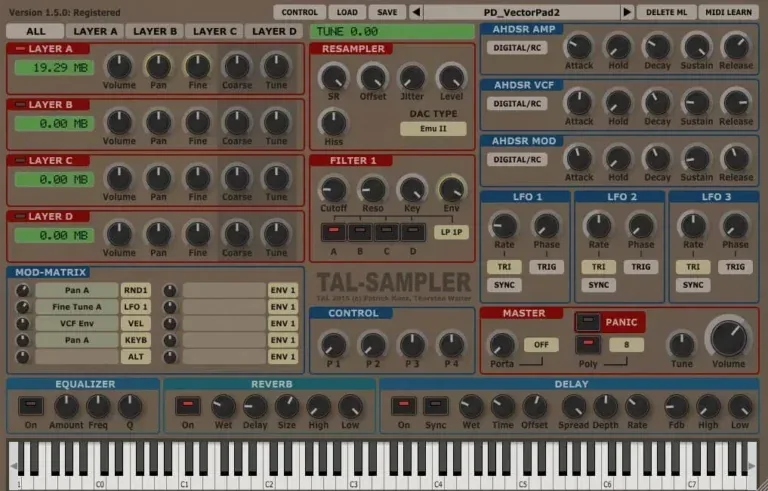Click LFO 1 SYNC button
The width and height of the screenshot is (768, 491).
504,285
